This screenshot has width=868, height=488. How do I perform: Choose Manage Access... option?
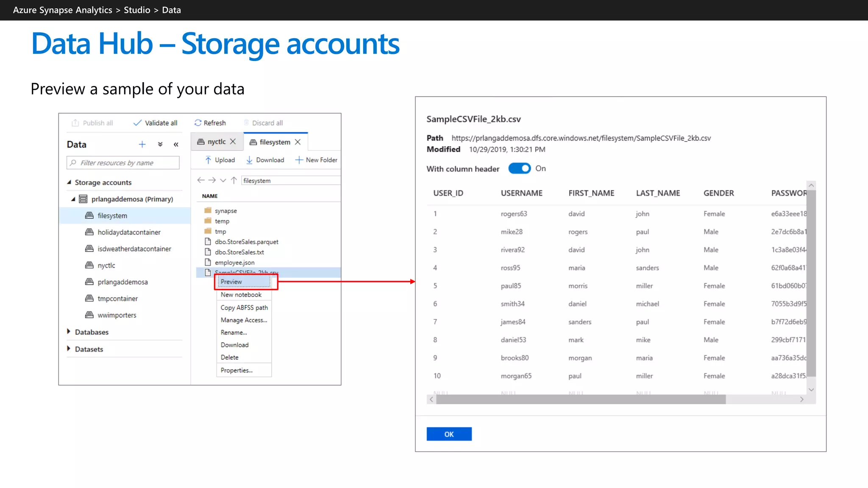coord(244,320)
